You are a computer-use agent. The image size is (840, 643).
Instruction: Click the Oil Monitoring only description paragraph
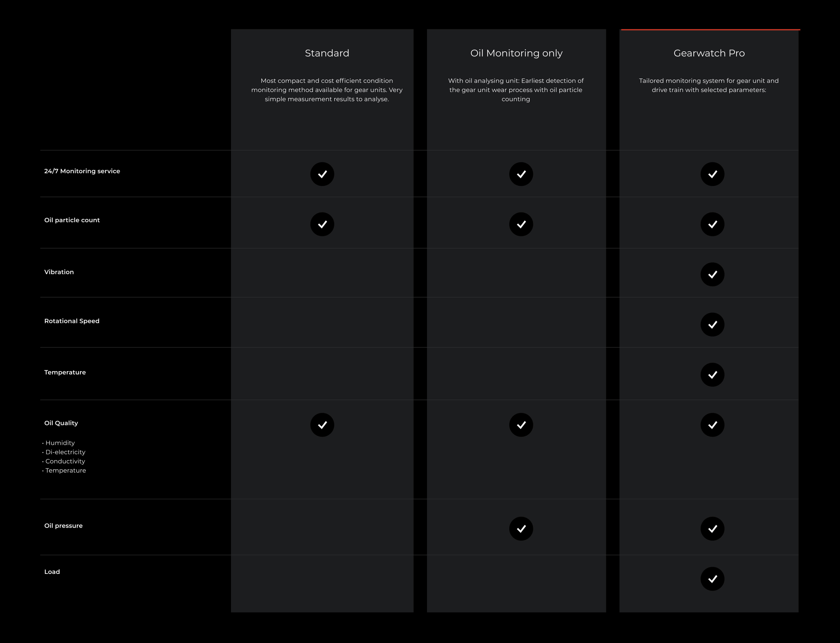click(x=516, y=90)
